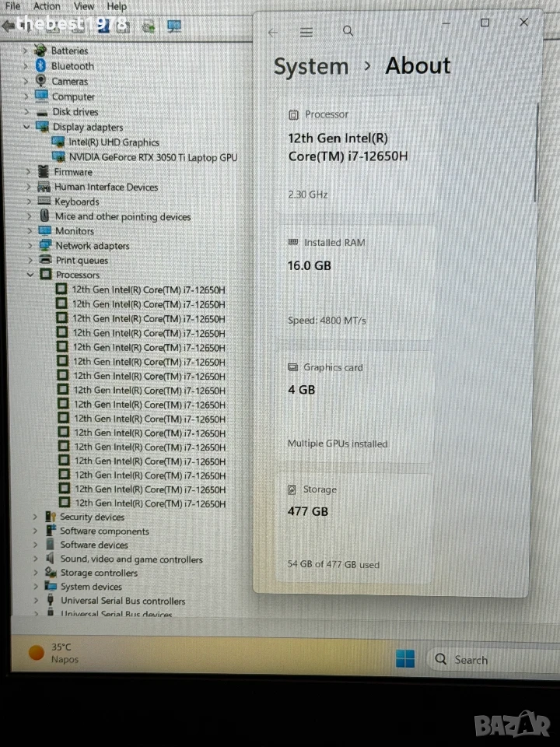The width and height of the screenshot is (560, 747).
Task: Select Intel(R) UHD Graphics adapter
Action: (x=114, y=142)
